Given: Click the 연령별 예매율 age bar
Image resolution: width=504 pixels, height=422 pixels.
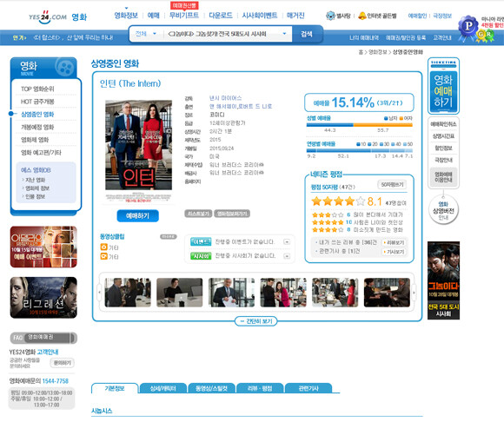Looking at the screenshot, I should coord(360,150).
